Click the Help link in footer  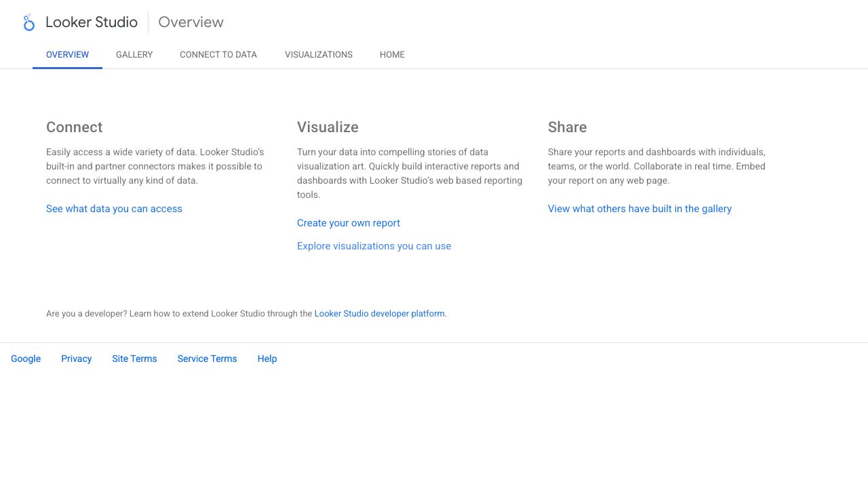pos(267,359)
